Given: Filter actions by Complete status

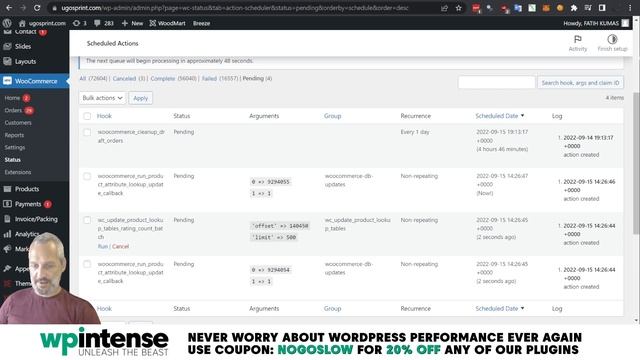Looking at the screenshot, I should [x=163, y=78].
